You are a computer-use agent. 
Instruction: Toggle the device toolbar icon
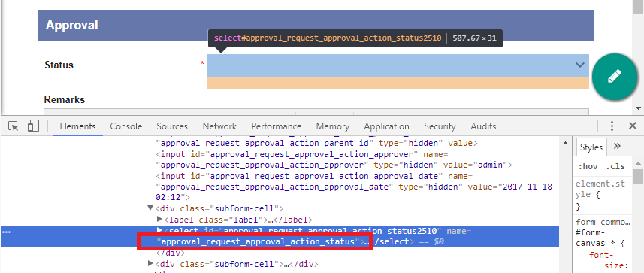tap(33, 126)
